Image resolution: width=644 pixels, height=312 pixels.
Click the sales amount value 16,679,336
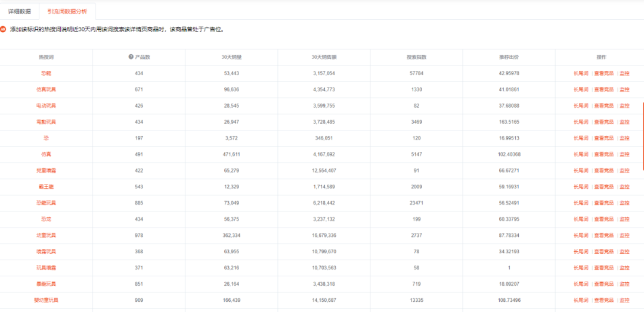(324, 235)
